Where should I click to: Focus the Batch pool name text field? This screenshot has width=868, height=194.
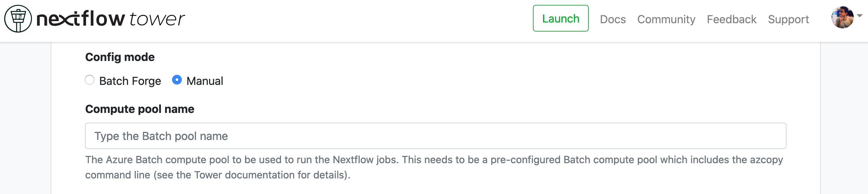(x=435, y=136)
